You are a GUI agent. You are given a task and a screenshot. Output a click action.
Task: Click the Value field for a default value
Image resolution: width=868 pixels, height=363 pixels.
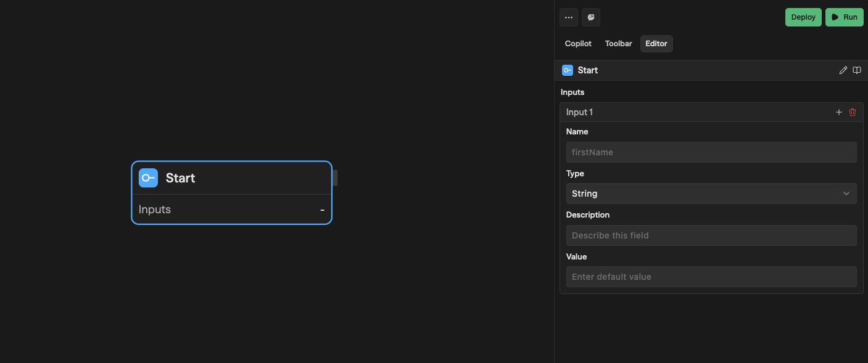[711, 276]
